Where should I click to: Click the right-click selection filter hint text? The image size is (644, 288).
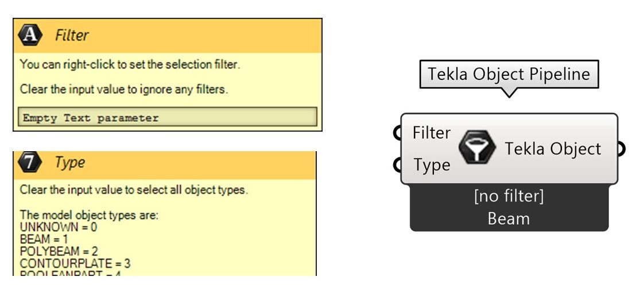coord(130,64)
